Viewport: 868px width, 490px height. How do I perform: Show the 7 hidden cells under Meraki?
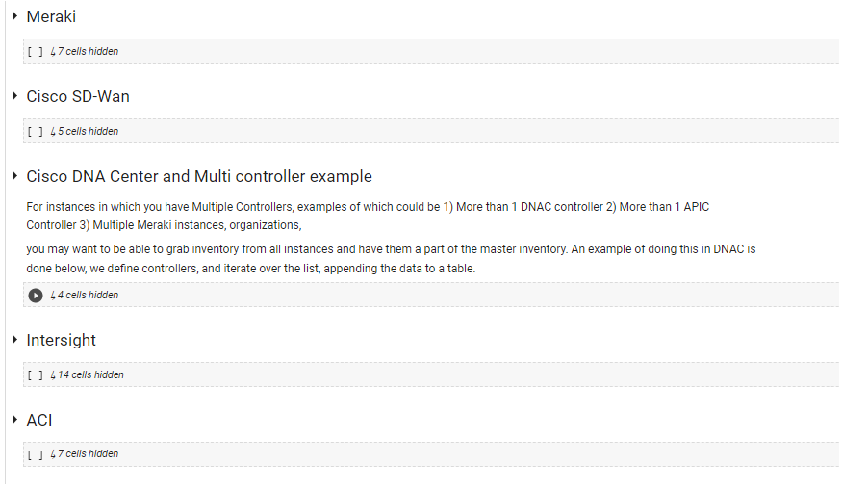[x=88, y=52]
